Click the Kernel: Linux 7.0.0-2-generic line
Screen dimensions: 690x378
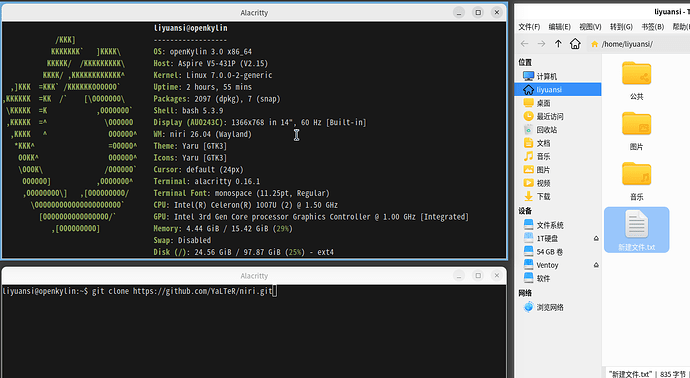click(213, 75)
